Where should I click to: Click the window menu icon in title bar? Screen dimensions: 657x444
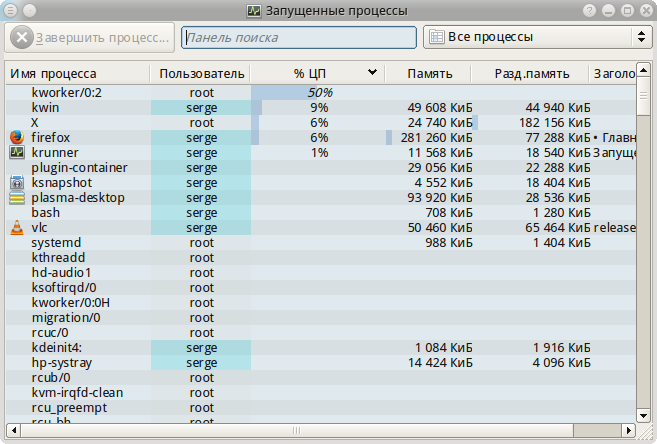point(10,10)
